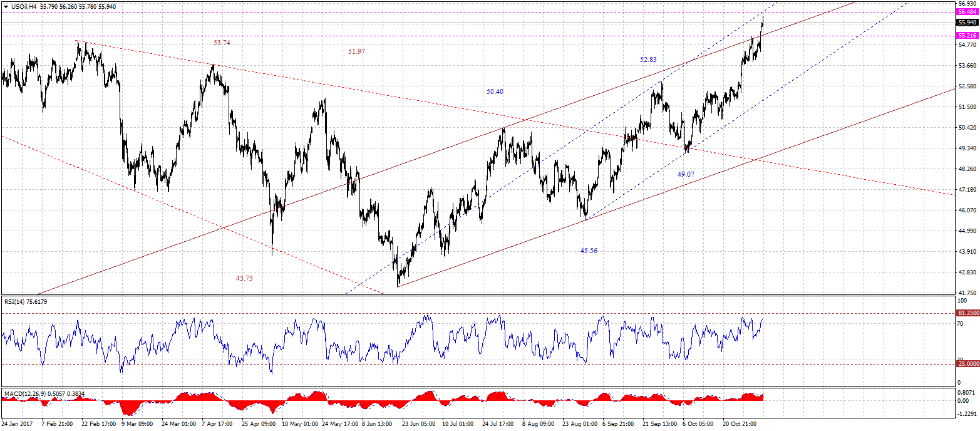Screen dimensions: 980x431
Task: Click the 47.180 price axis value
Action: coord(967,190)
